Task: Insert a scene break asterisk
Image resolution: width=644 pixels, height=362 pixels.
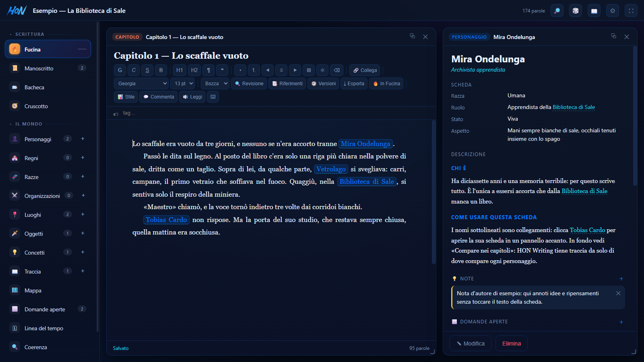Action: [322, 70]
